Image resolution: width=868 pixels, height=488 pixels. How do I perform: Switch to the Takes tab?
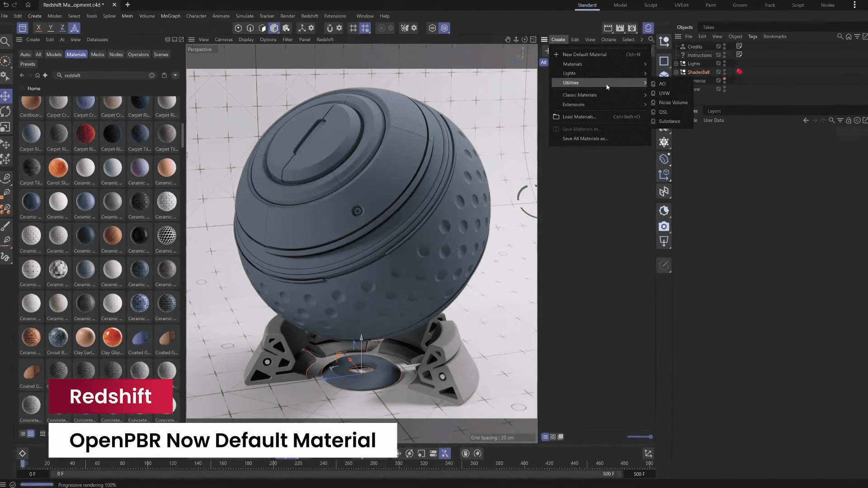click(x=708, y=27)
